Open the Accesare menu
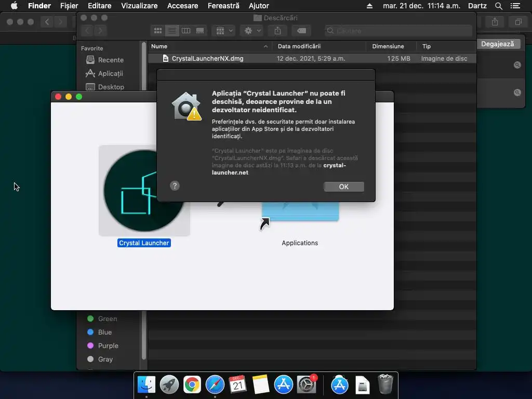532x399 pixels. coord(182,6)
